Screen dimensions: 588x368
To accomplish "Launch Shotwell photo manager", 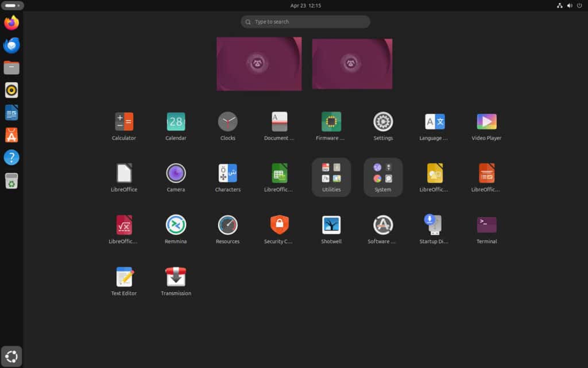I will coord(331,225).
